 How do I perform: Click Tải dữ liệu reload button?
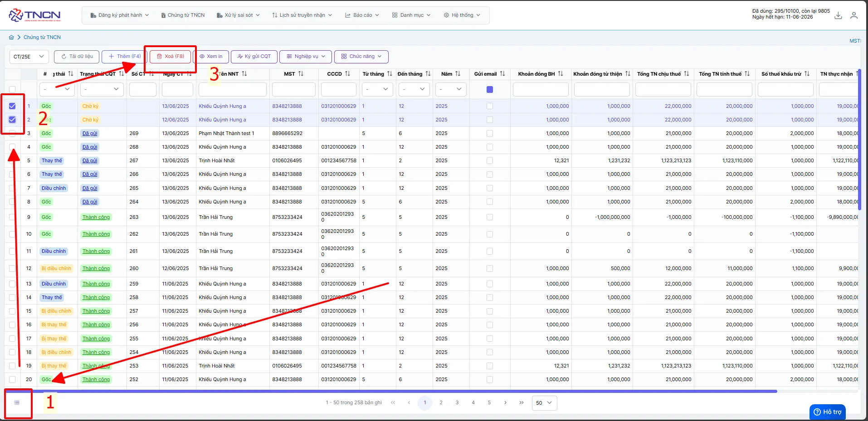click(x=77, y=57)
